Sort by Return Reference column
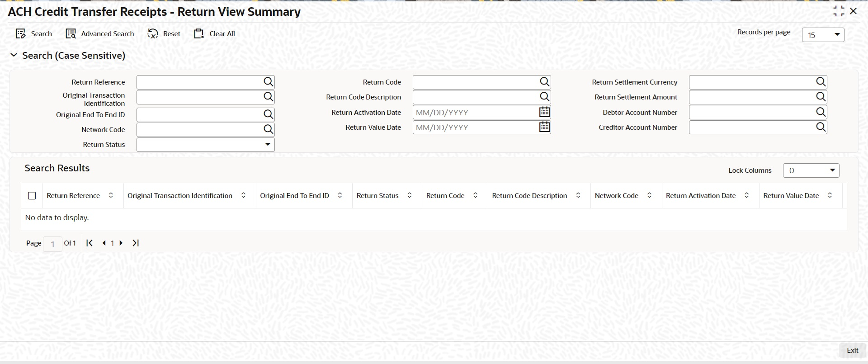The image size is (868, 364). pyautogui.click(x=111, y=195)
